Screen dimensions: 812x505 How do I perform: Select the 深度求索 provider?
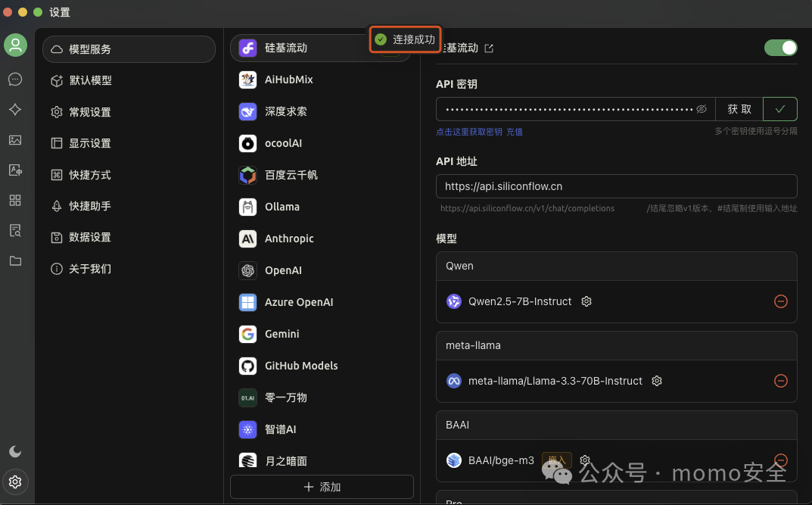coord(322,111)
